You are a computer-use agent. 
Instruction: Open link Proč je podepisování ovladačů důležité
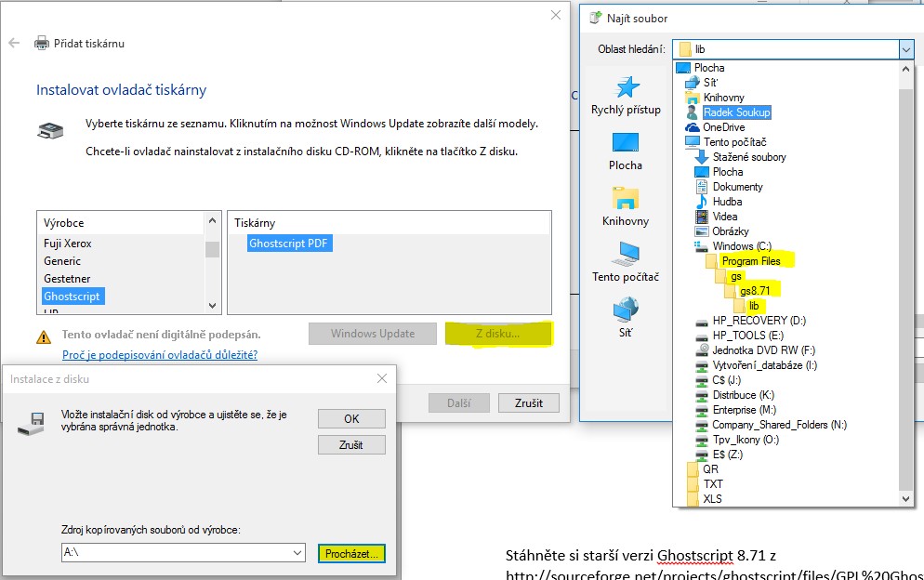[x=159, y=355]
